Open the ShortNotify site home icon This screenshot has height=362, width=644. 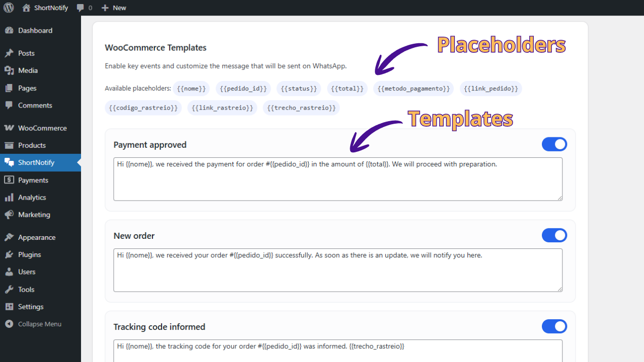[26, 8]
